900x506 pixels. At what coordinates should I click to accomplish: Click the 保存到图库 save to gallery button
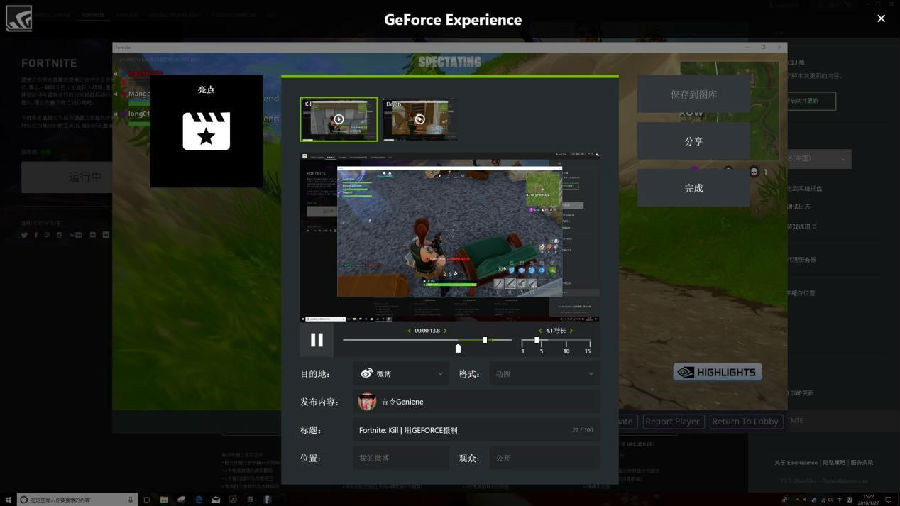(x=693, y=94)
